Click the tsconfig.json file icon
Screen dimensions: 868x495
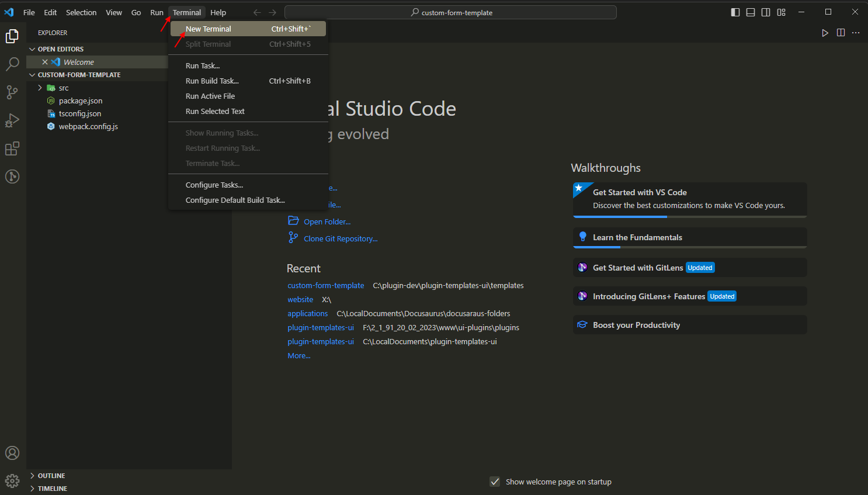[51, 114]
